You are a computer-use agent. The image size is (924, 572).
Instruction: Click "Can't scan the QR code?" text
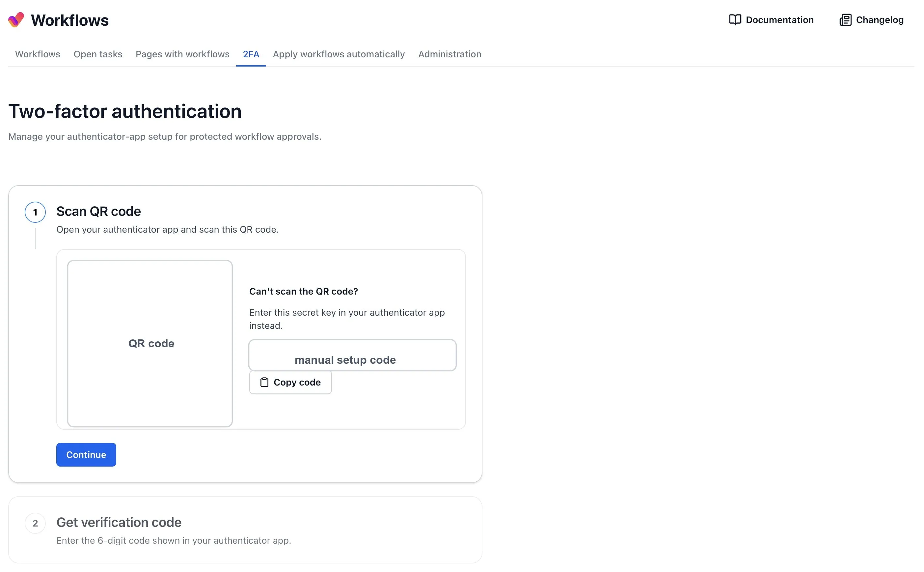point(303,291)
